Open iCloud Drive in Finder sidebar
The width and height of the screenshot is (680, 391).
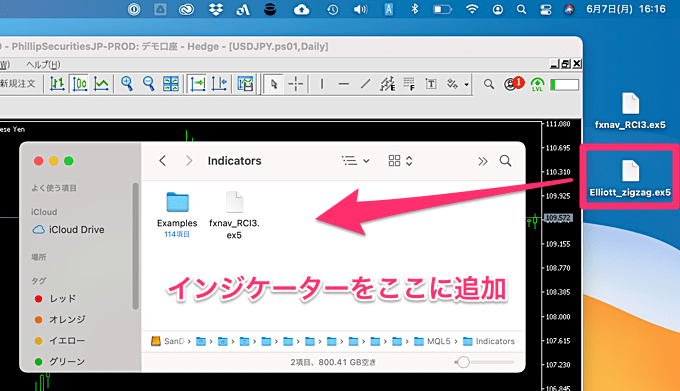click(69, 230)
